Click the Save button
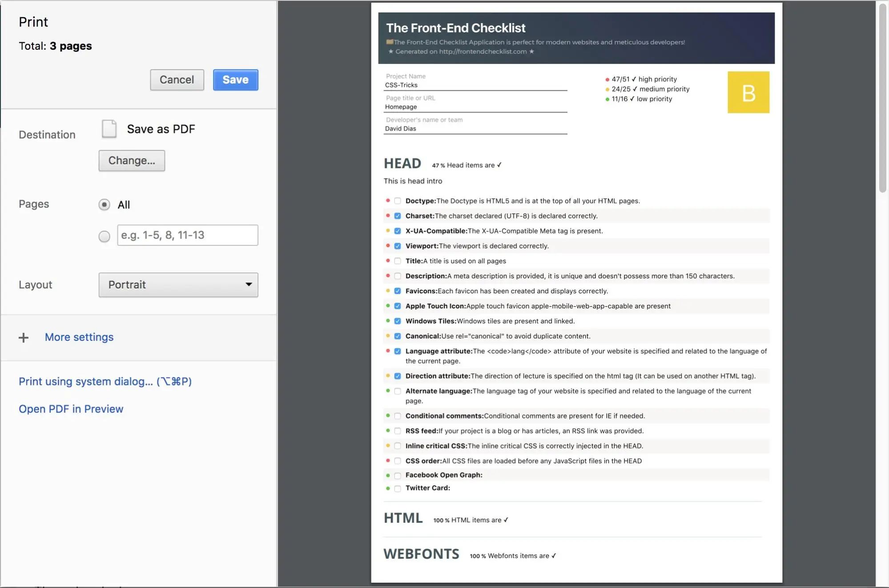 point(235,80)
